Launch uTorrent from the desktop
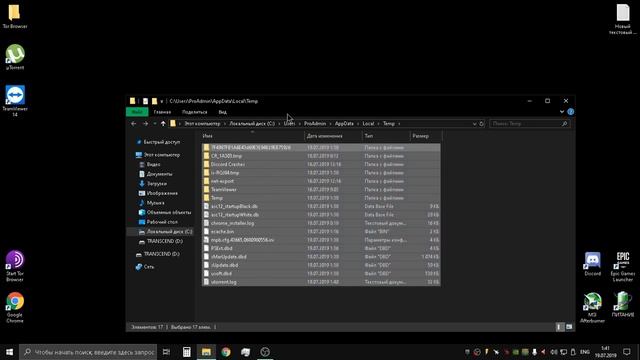Image resolution: width=640 pixels, height=360 pixels. pyautogui.click(x=15, y=57)
